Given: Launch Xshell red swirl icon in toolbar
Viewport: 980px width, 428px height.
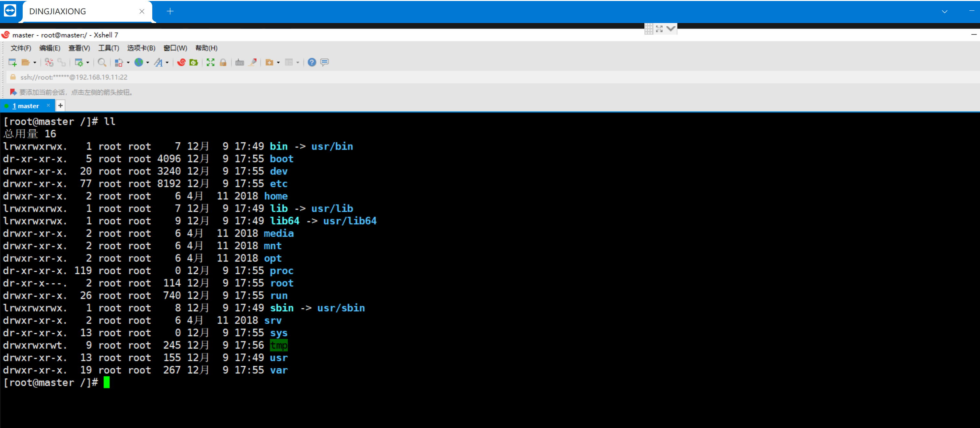Looking at the screenshot, I should click(181, 63).
